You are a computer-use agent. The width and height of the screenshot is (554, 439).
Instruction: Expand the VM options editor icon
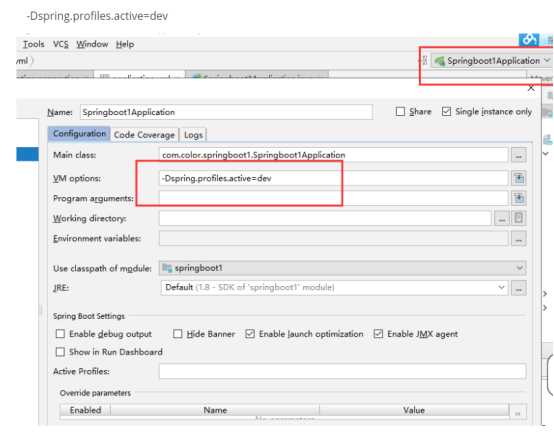(x=519, y=178)
